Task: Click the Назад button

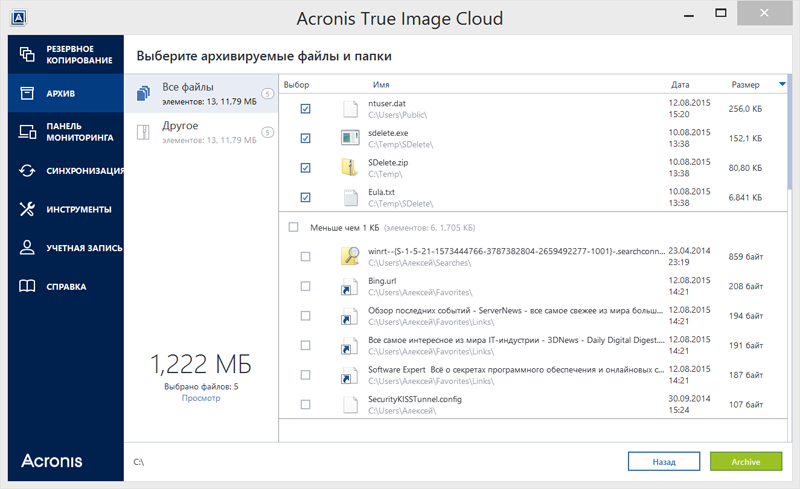Action: (x=664, y=461)
